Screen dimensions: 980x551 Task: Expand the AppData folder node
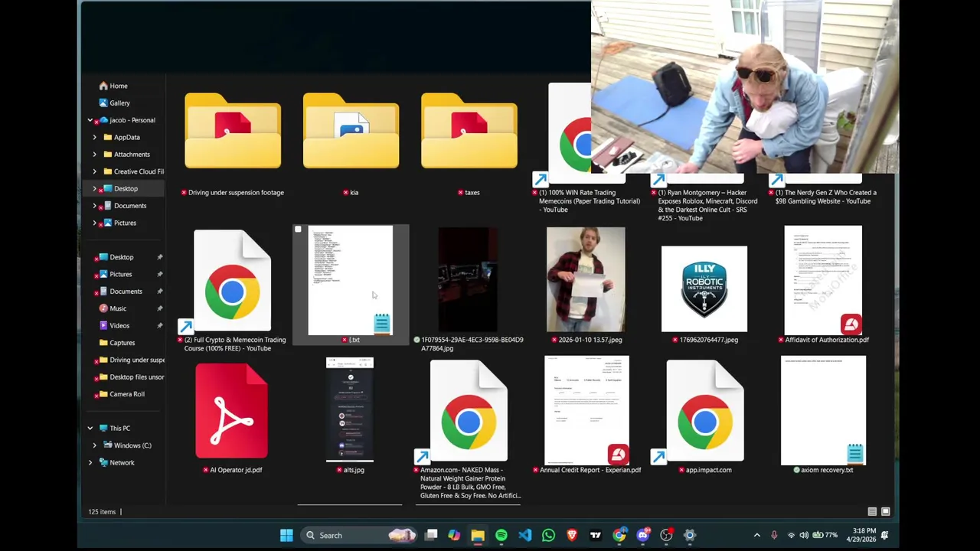tap(94, 137)
